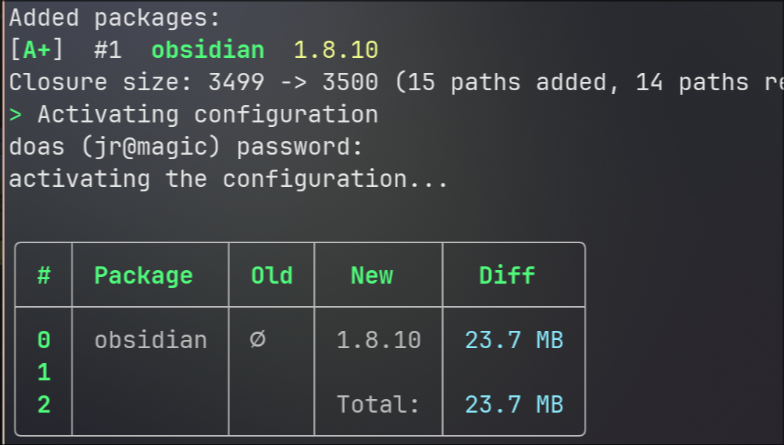
Task: Click the total 23.7 MB value
Action: coord(514,404)
